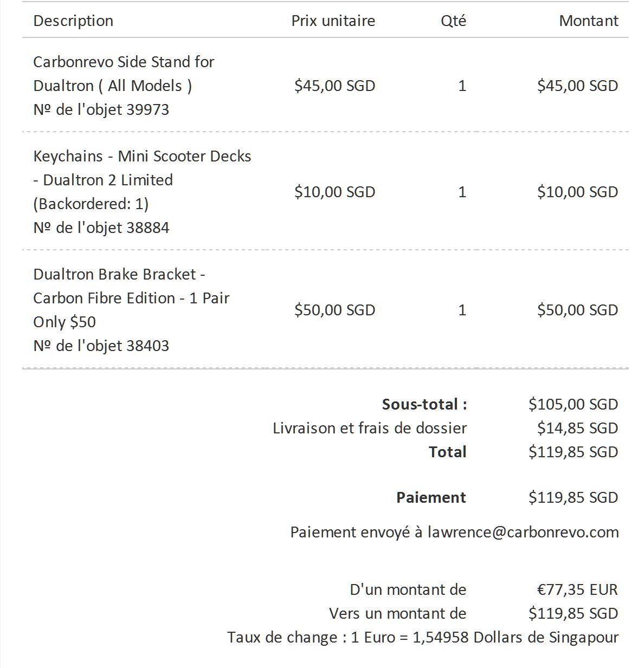Click the Description column header
The image size is (644, 668).
pyautogui.click(x=73, y=21)
